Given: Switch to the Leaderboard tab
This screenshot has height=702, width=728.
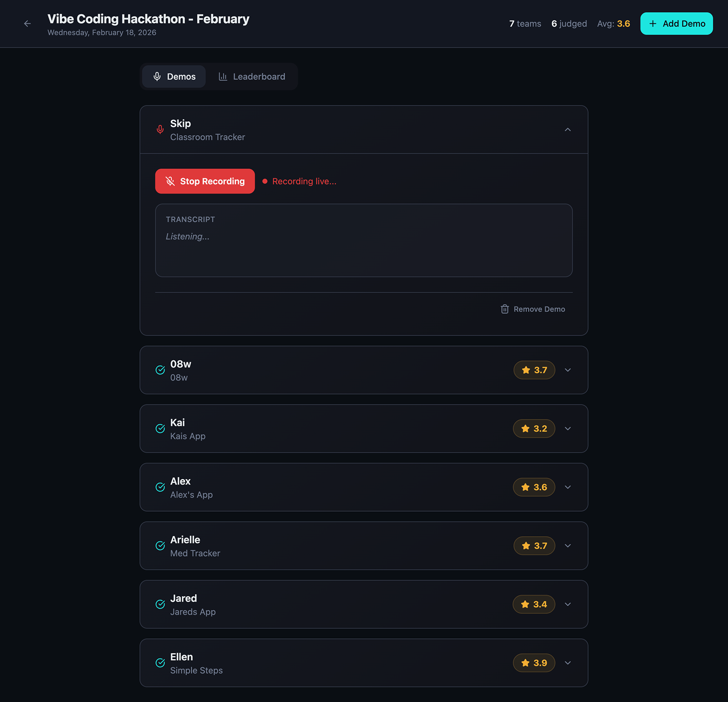Looking at the screenshot, I should (x=252, y=77).
